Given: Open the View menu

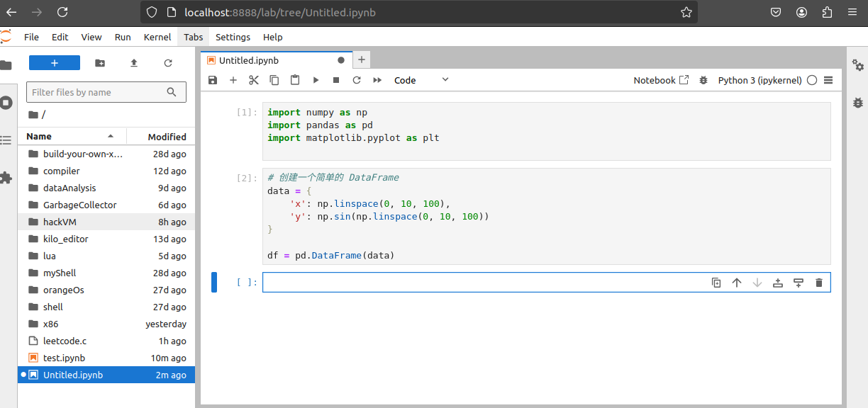Looking at the screenshot, I should tap(91, 37).
